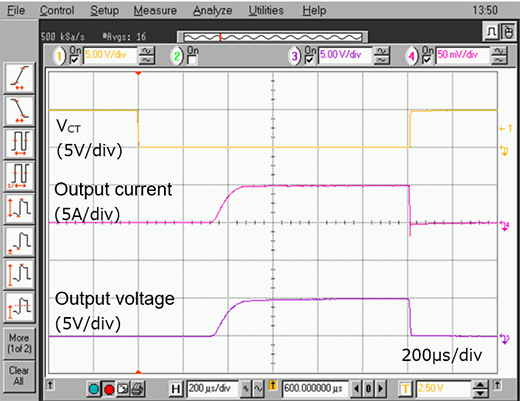The width and height of the screenshot is (520, 401).
Task: Click the channel 1 number button
Action: pos(59,56)
